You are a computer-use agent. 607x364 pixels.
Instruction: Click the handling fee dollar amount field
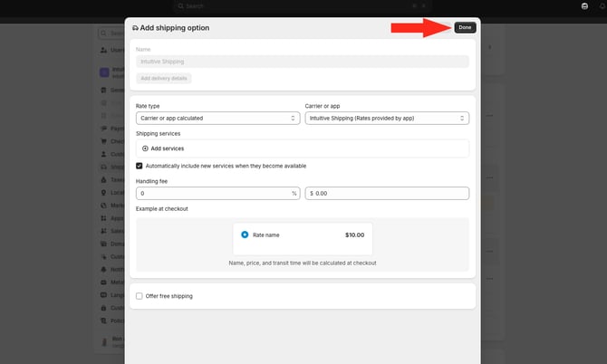[x=387, y=194]
